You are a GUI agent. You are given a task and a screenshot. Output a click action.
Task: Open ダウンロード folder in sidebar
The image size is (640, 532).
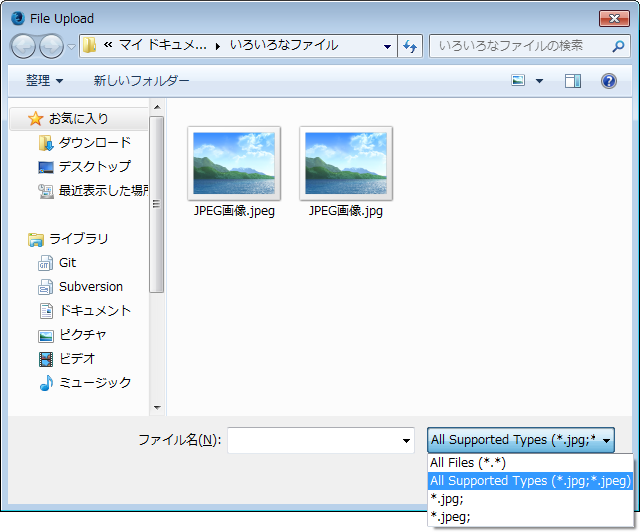point(95,142)
